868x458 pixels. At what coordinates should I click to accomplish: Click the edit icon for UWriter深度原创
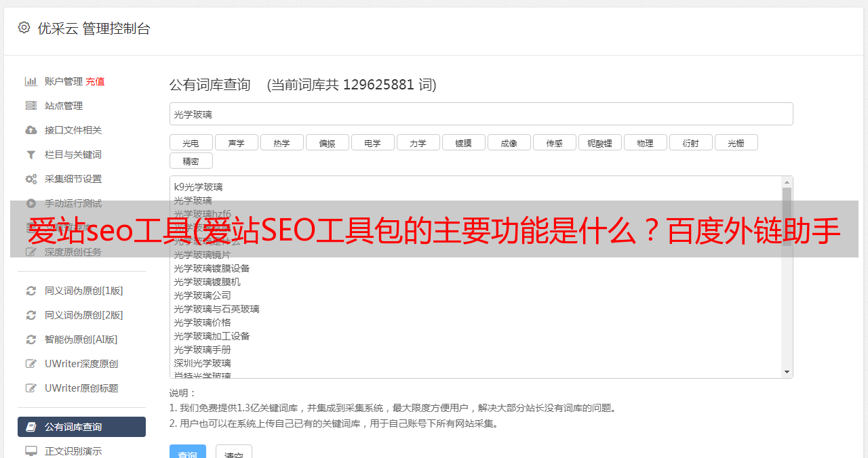[x=31, y=364]
